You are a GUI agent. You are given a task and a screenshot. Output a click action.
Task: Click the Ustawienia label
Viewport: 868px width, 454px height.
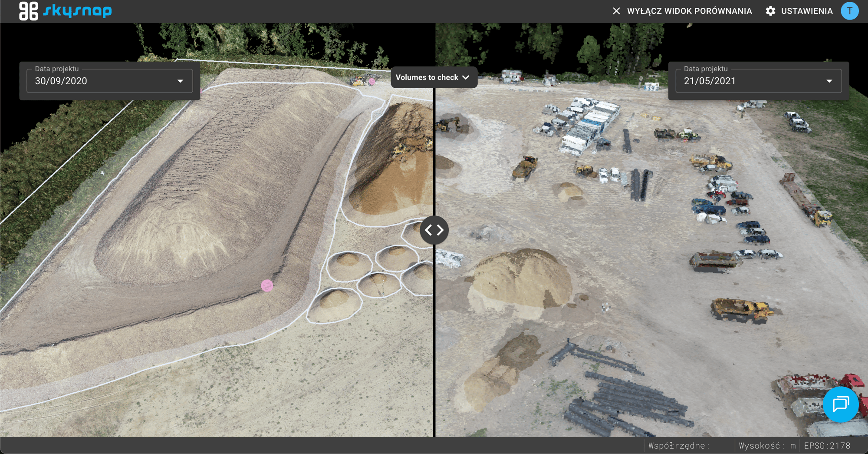click(807, 11)
